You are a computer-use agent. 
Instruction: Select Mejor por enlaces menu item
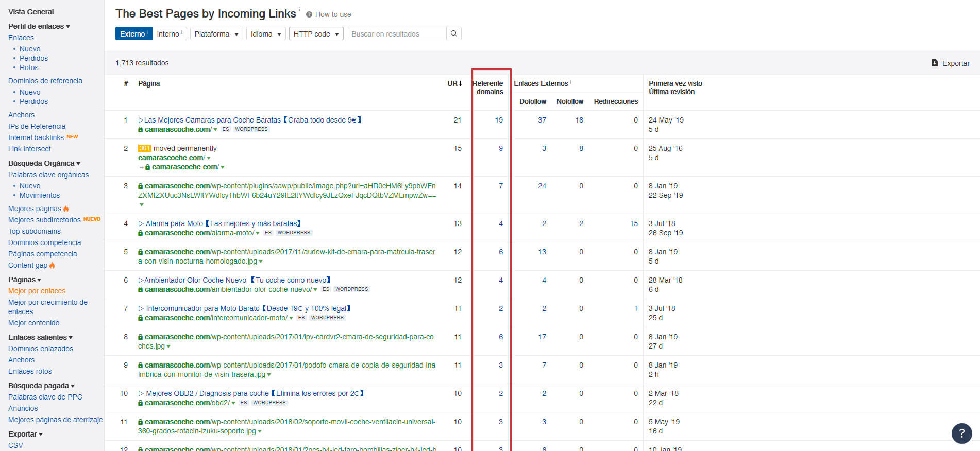(37, 291)
